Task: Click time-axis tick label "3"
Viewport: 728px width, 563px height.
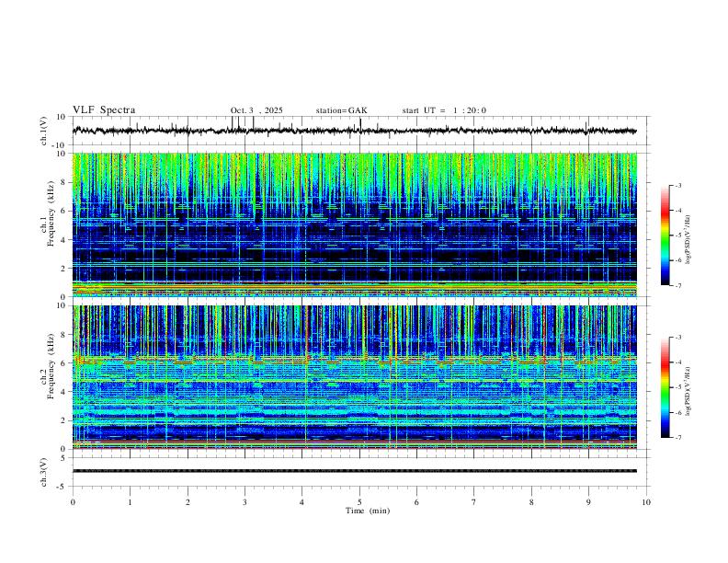Action: tap(245, 502)
